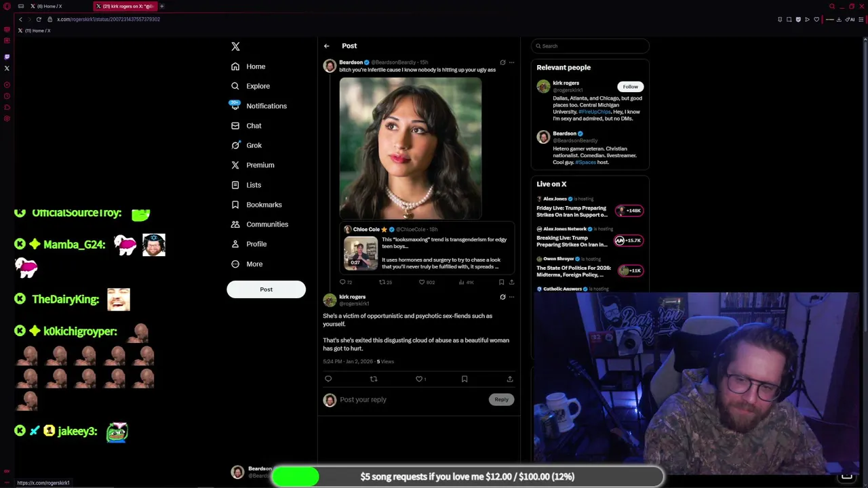The height and width of the screenshot is (488, 868).
Task: Open more options on Beardson's post
Action: 511,62
